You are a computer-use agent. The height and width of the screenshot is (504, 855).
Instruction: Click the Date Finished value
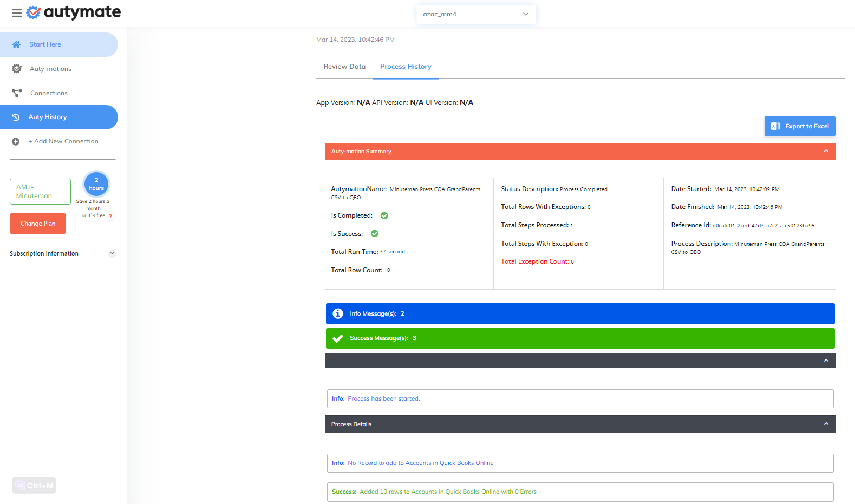[750, 207]
